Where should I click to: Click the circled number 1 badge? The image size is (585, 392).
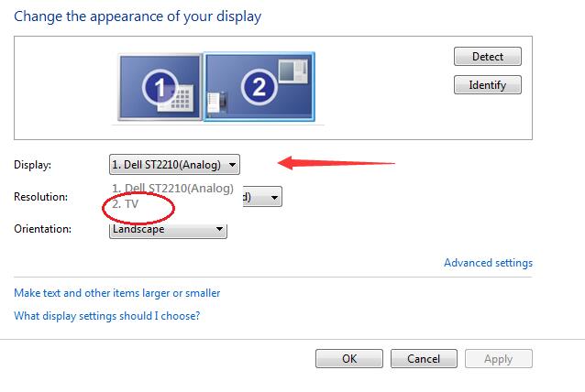(x=160, y=87)
